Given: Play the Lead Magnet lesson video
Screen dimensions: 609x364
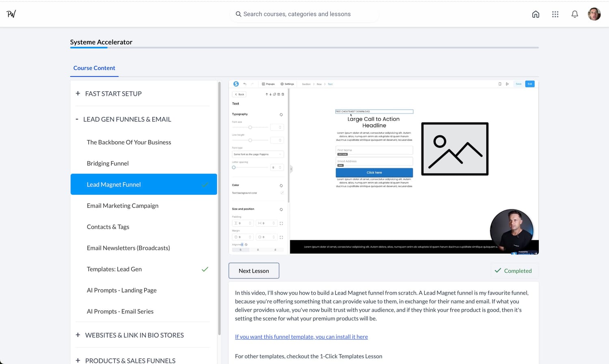Looking at the screenshot, I should pyautogui.click(x=384, y=167).
